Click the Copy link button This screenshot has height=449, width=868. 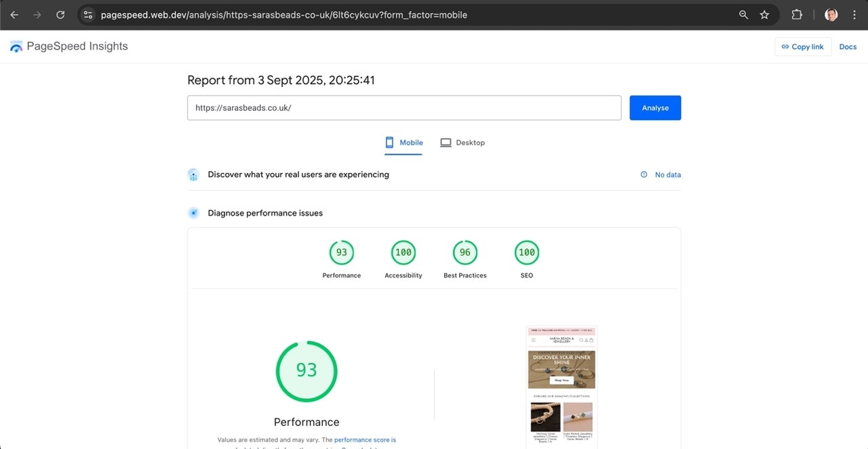coord(803,47)
